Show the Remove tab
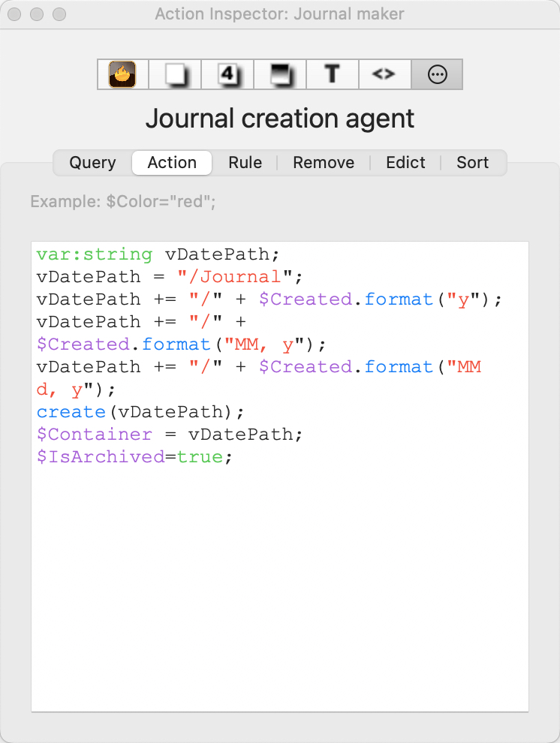 pyautogui.click(x=324, y=163)
